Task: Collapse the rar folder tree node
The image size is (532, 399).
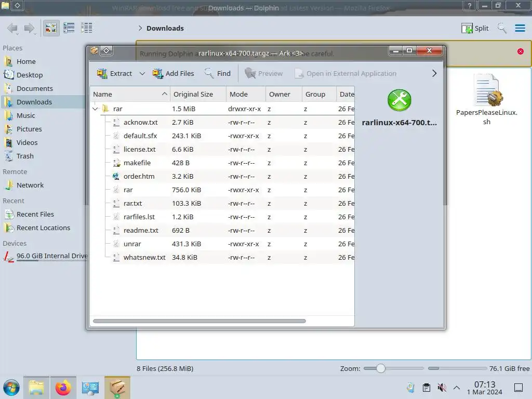Action: 95,109
